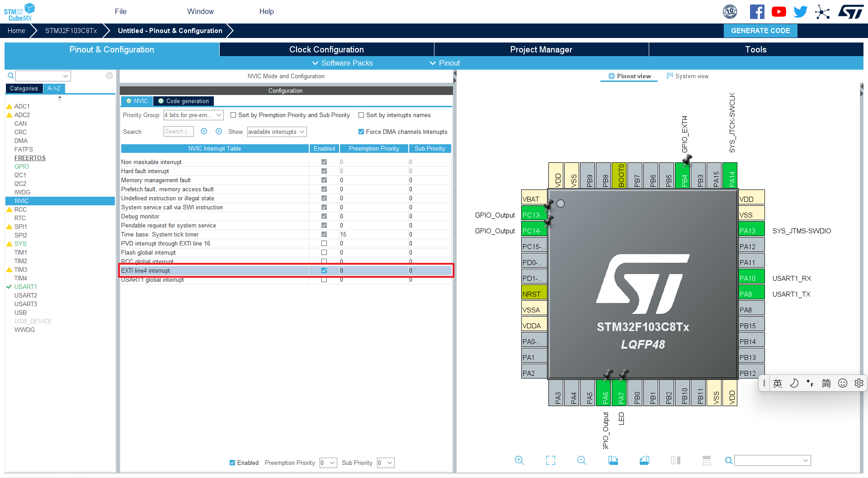The image size is (868, 478).
Task: Enable RCC global interrupt checkbox
Action: [324, 261]
